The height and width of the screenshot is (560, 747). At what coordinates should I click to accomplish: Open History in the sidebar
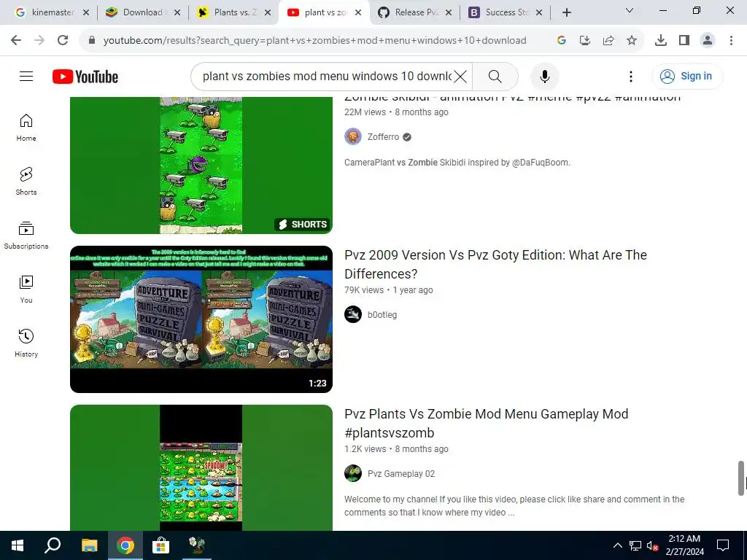tap(26, 343)
